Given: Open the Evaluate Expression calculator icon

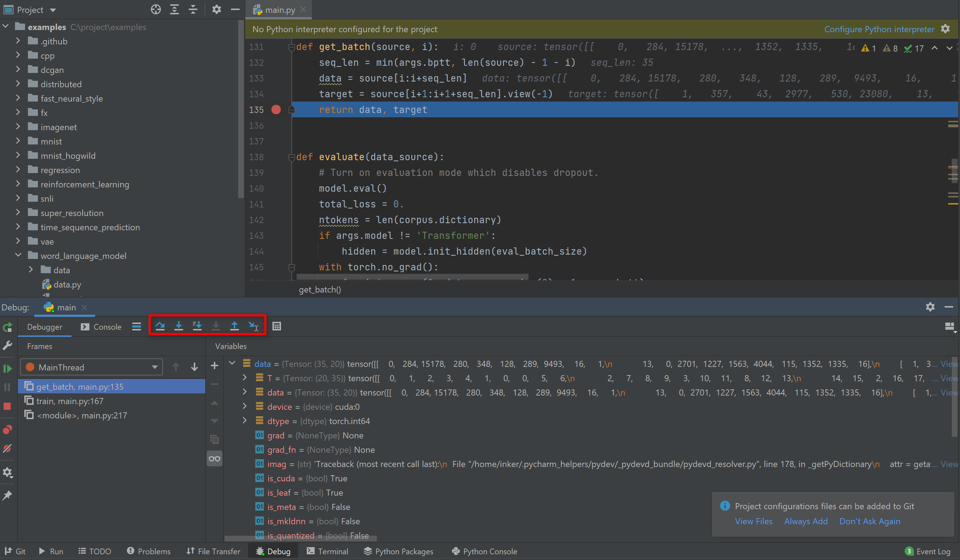Looking at the screenshot, I should click(x=277, y=326).
